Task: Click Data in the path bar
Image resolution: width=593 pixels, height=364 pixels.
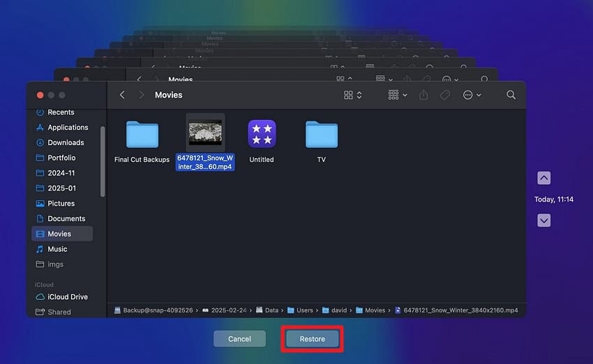Action: pos(267,310)
